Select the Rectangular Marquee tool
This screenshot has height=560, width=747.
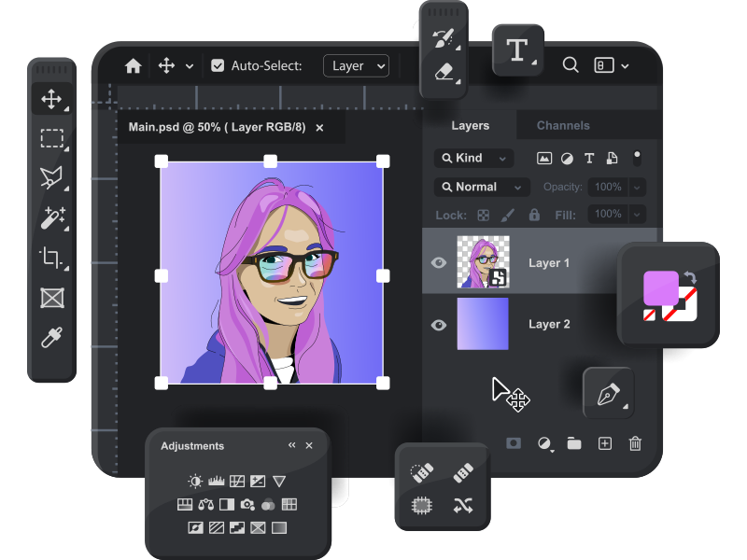(51, 138)
